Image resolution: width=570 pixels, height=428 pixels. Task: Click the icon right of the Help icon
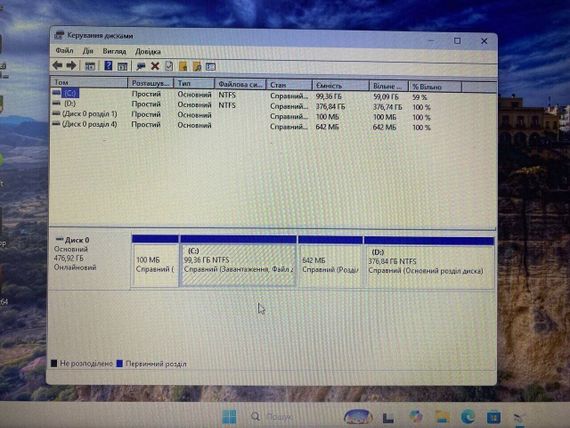[123, 66]
